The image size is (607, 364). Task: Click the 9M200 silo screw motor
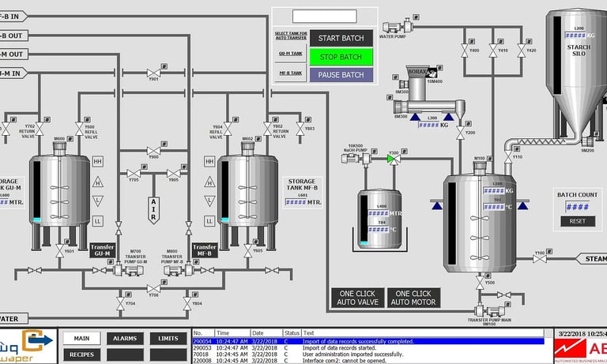(587, 141)
